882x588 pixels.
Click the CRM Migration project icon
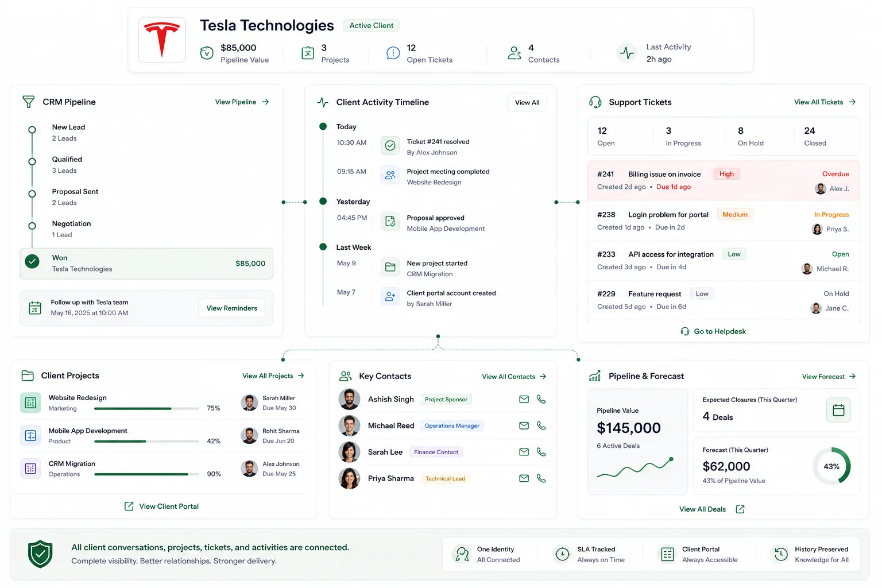pyautogui.click(x=30, y=469)
